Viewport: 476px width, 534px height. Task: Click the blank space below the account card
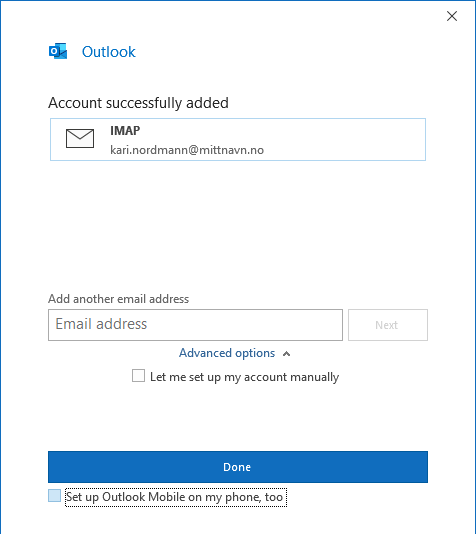tap(238, 225)
